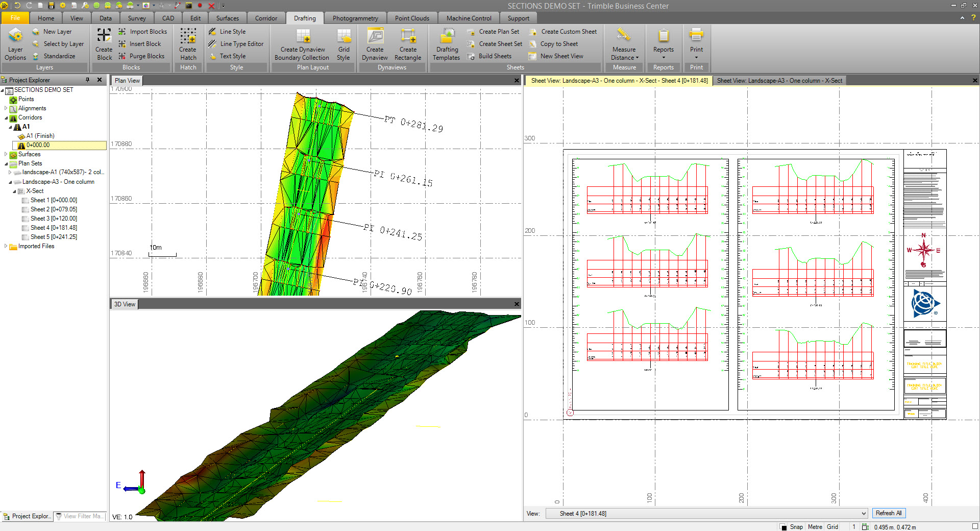Close the 3D View pane
980x531 pixels.
(517, 304)
